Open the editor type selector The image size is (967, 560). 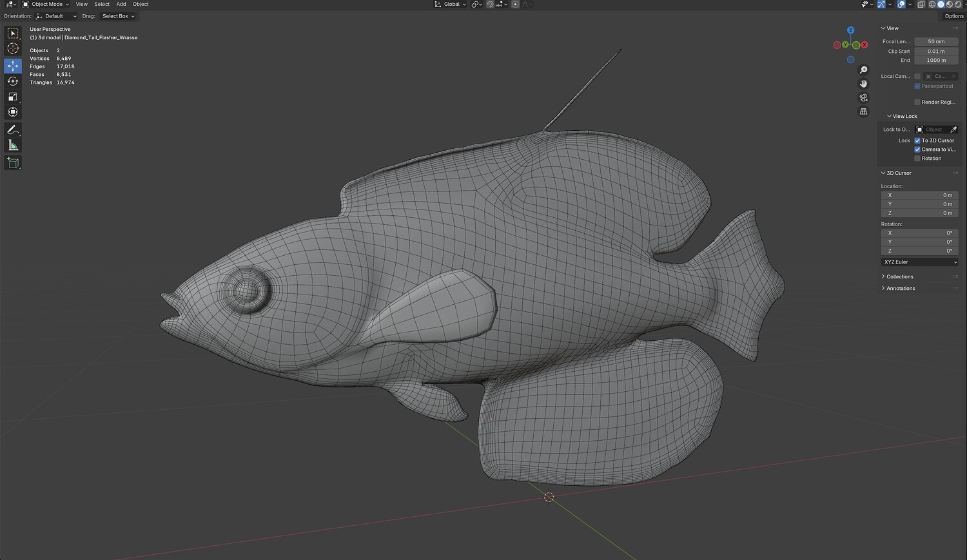[x=11, y=5]
